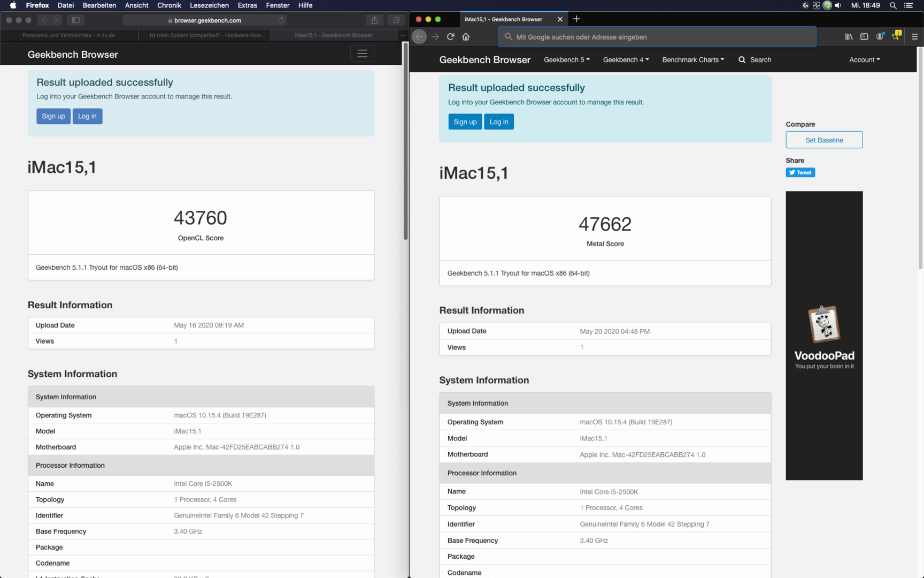
Task: Open Safari's share button
Action: coord(374,20)
